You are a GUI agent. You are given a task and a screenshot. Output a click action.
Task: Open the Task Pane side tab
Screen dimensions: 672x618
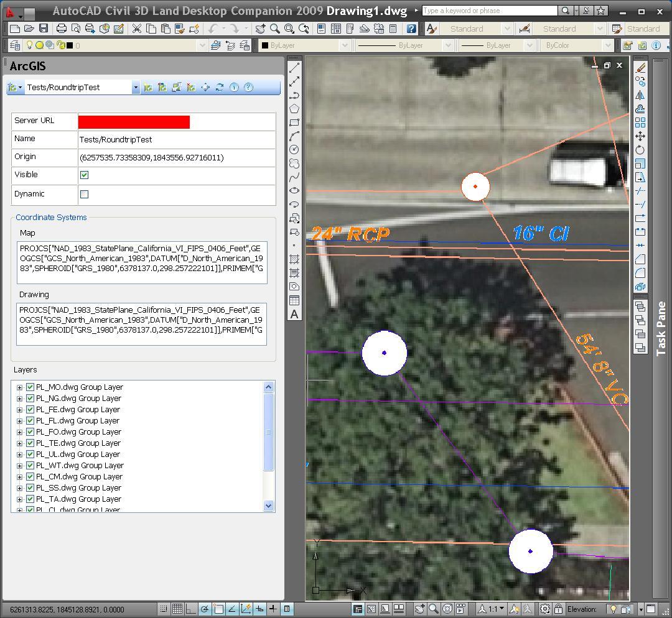pos(661,328)
